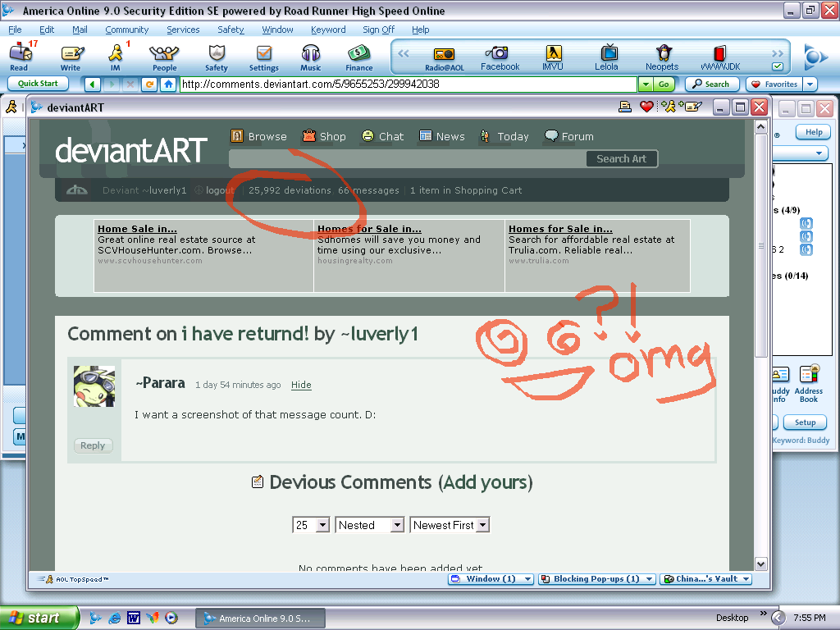Stop page loading with the X button
This screenshot has height=630, width=840.
[130, 84]
